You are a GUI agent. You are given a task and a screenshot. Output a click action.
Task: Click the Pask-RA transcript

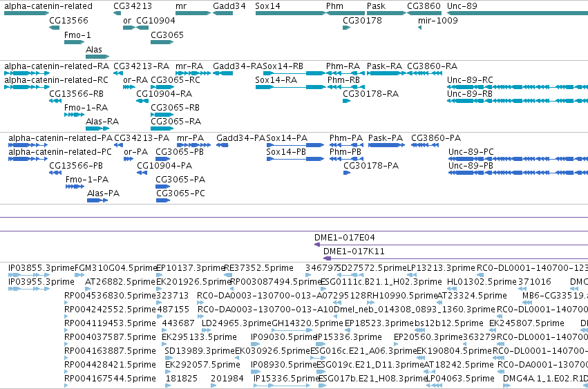point(386,73)
